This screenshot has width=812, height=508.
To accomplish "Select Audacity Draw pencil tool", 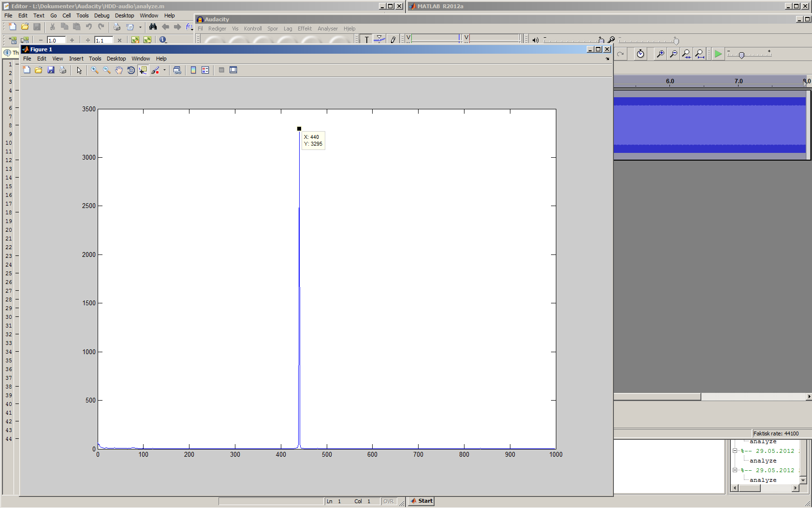I will point(393,40).
